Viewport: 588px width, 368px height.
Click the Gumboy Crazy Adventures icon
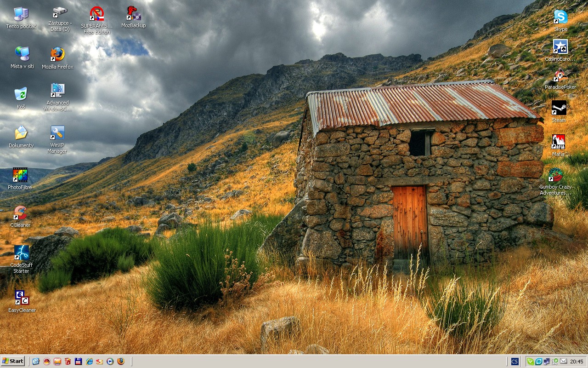[x=555, y=175]
